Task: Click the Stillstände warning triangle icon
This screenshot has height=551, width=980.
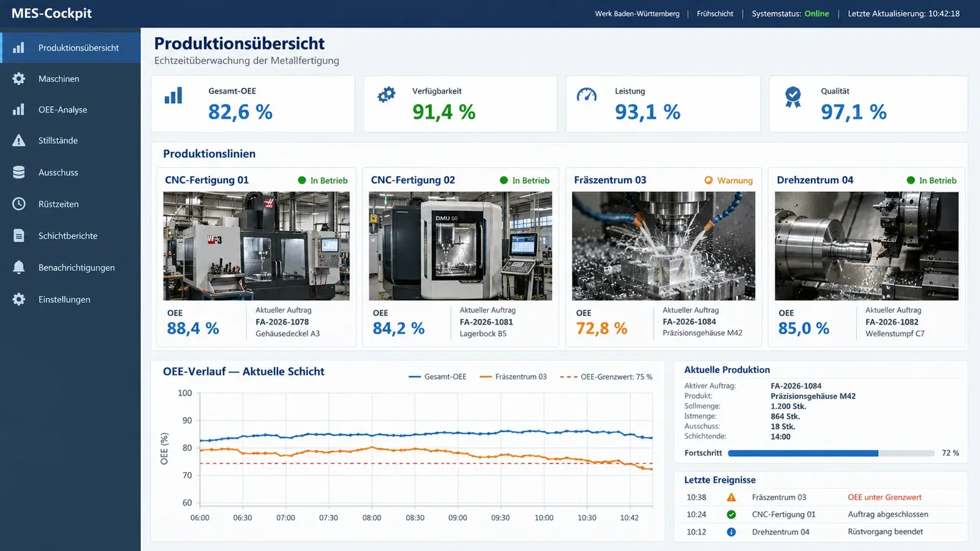Action: pyautogui.click(x=19, y=140)
